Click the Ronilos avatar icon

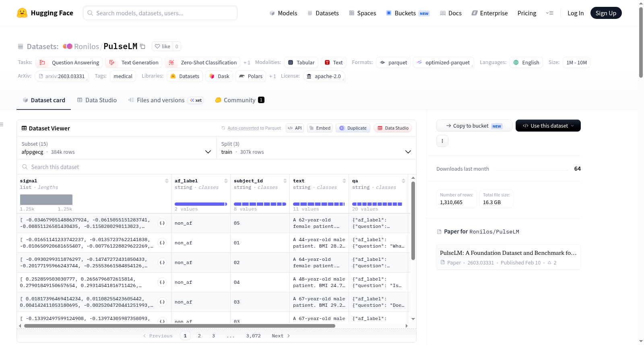point(68,46)
